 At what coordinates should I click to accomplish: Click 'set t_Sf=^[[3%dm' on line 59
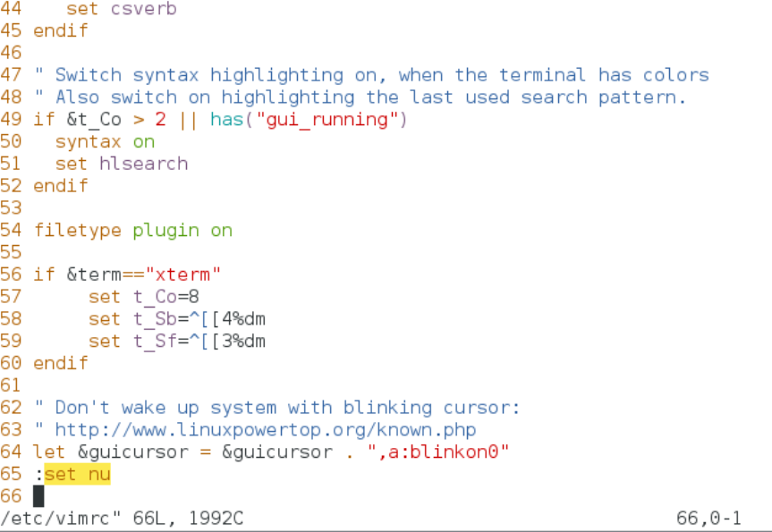point(177,341)
